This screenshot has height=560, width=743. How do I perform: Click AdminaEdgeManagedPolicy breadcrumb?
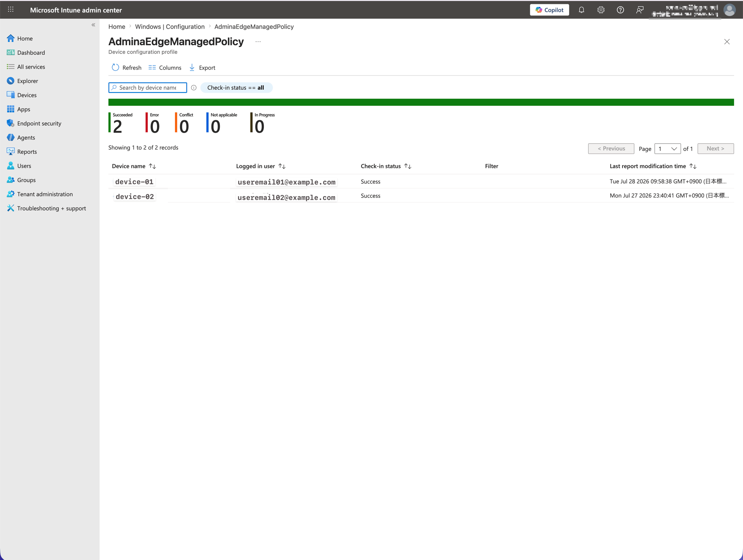pyautogui.click(x=254, y=27)
